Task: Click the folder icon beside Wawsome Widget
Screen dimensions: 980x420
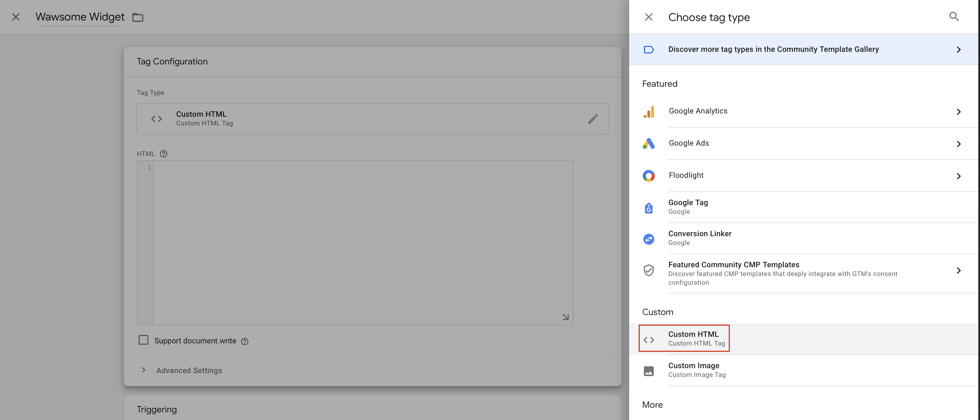Action: [138, 17]
